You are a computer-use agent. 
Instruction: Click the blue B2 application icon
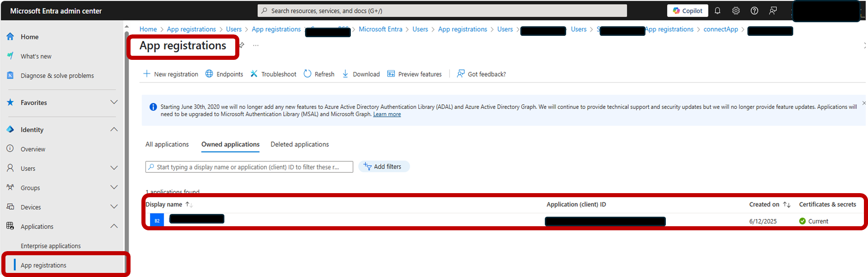pos(157,221)
